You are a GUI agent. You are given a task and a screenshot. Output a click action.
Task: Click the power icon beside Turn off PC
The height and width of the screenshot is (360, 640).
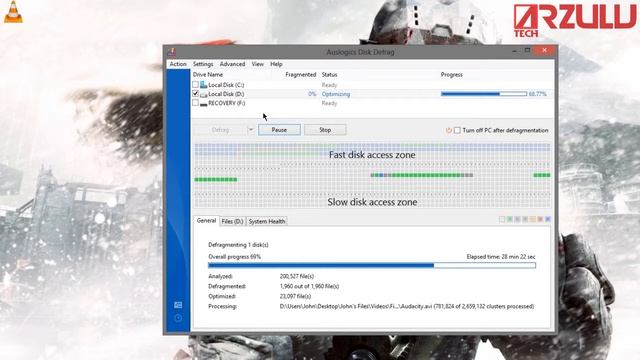pyautogui.click(x=449, y=130)
